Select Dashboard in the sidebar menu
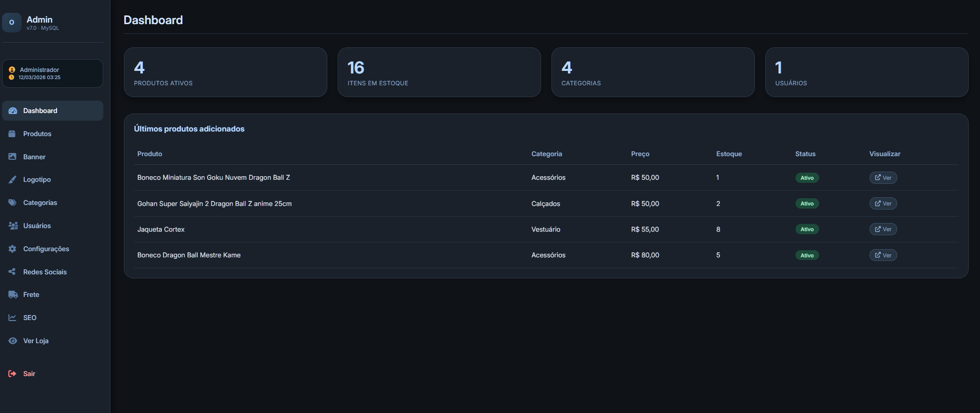 [40, 110]
